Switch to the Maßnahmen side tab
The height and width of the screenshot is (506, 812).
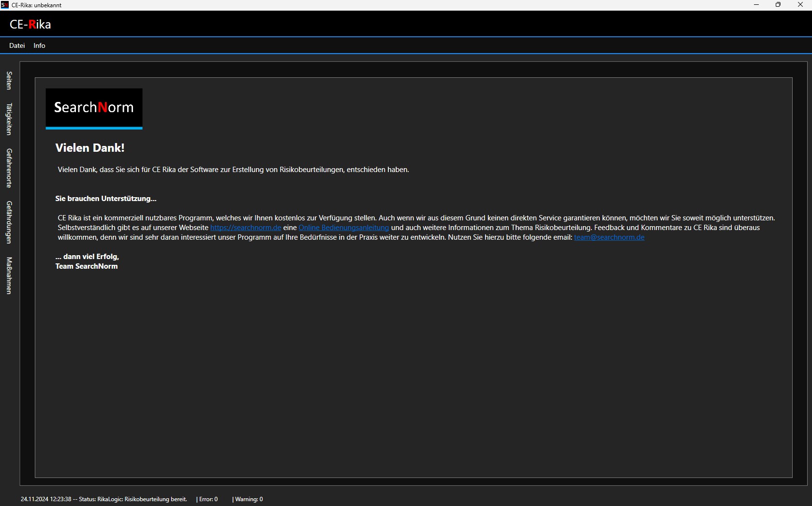coord(9,275)
